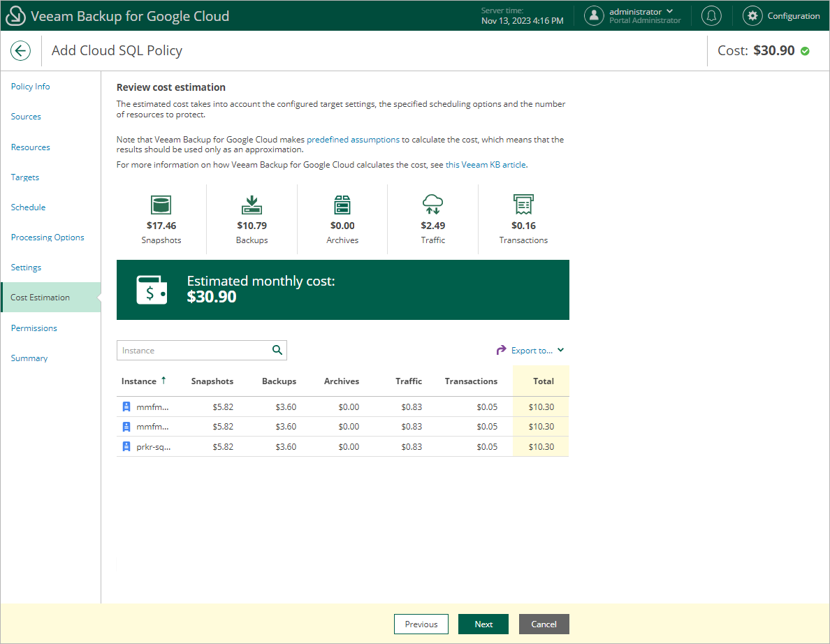
Task: Sort by Traffic column header
Action: tap(409, 381)
